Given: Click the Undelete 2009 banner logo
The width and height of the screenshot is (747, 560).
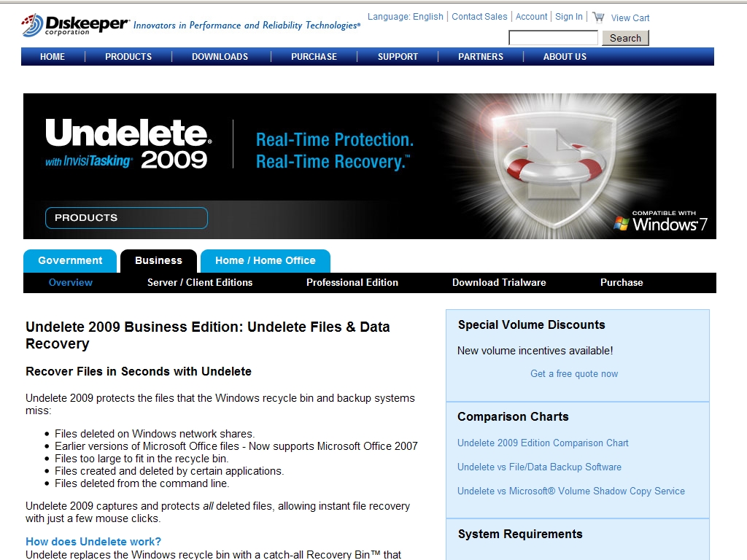Looking at the screenshot, I should (x=128, y=144).
